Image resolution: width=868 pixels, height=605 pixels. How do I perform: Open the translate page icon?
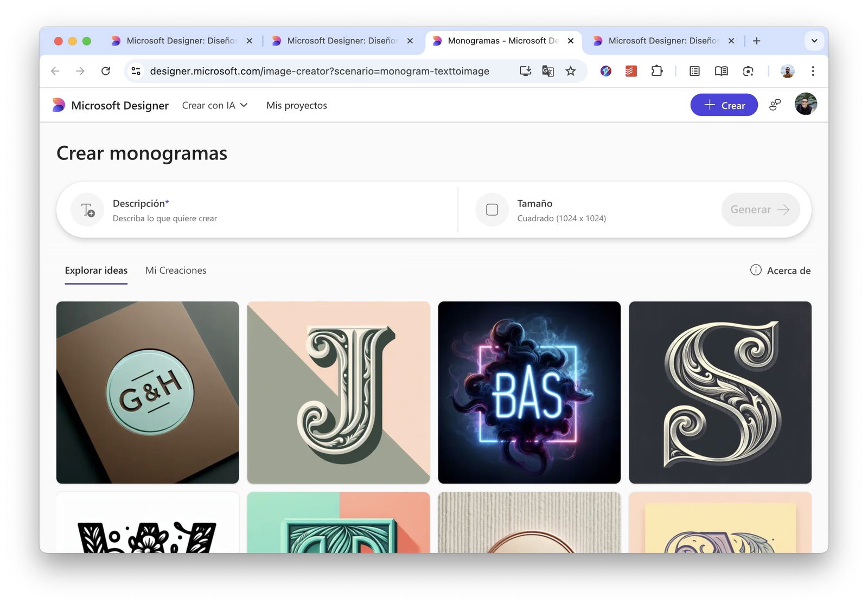(548, 71)
